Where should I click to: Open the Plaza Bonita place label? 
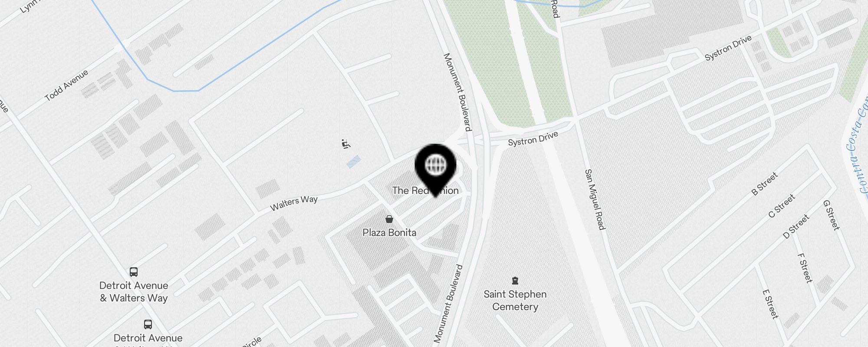389,232
